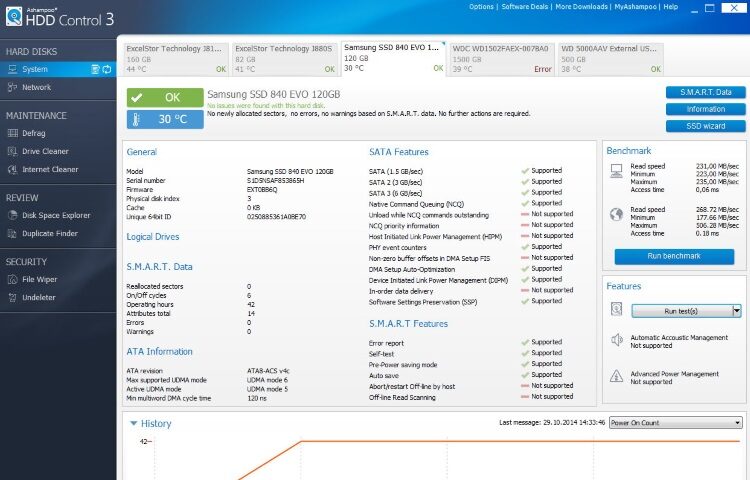The width and height of the screenshot is (750, 480).
Task: Open the Power On Count history dropdown
Action: click(675, 423)
